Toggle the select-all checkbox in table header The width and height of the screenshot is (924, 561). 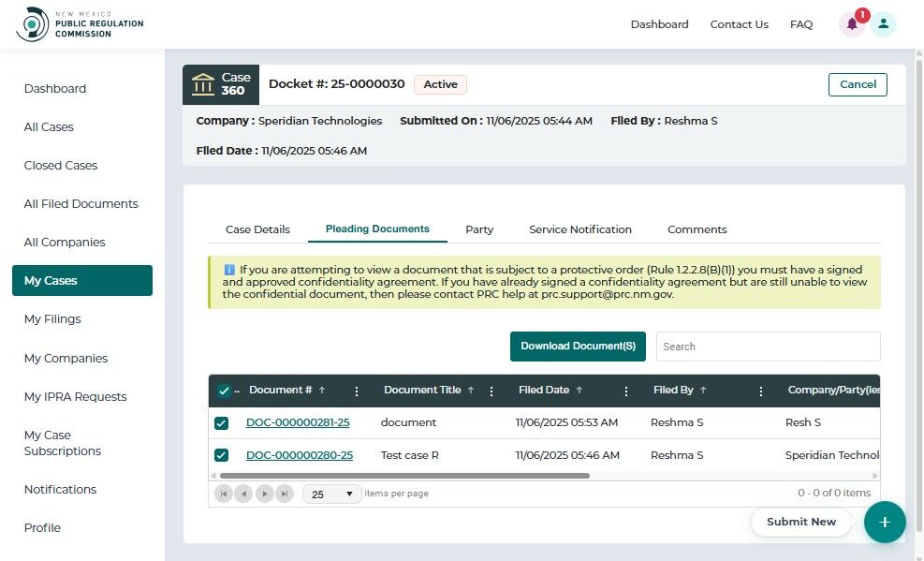224,391
